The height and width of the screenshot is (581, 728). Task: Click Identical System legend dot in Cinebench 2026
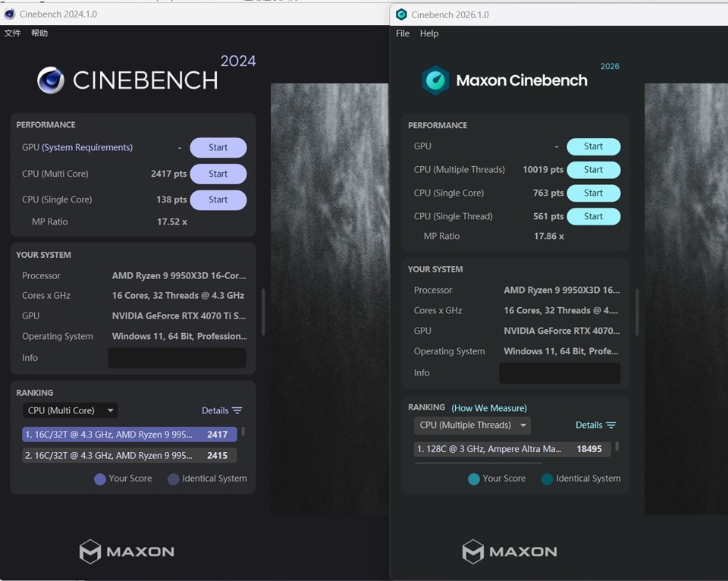pos(547,479)
